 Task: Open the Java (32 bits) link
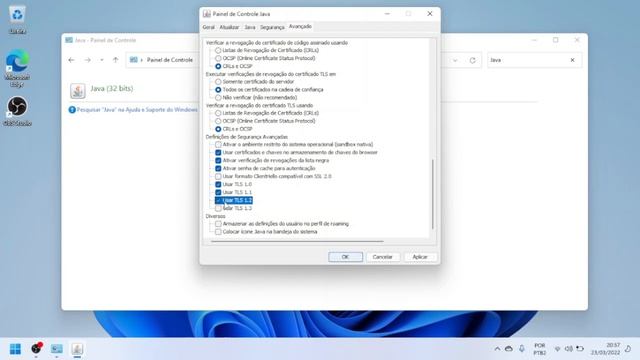112,89
